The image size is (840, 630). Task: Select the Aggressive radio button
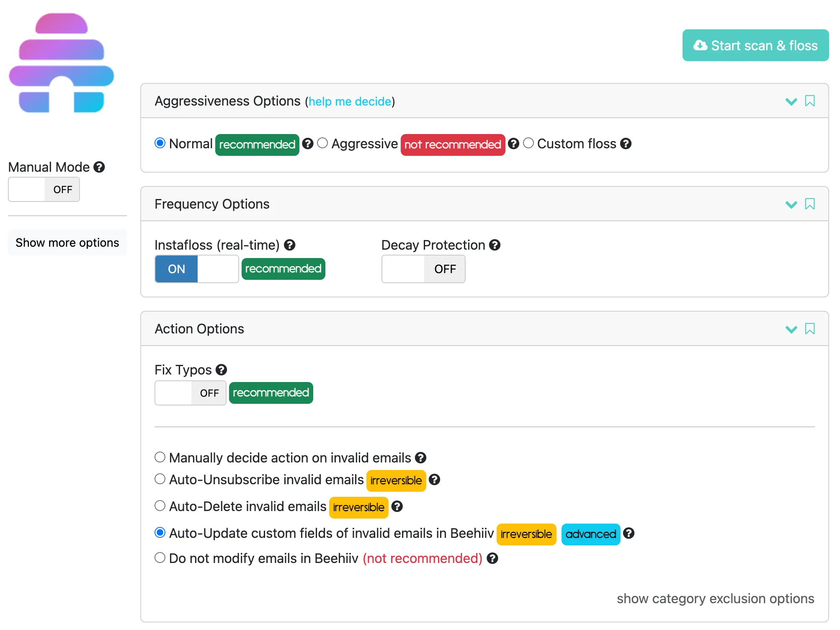(x=322, y=143)
